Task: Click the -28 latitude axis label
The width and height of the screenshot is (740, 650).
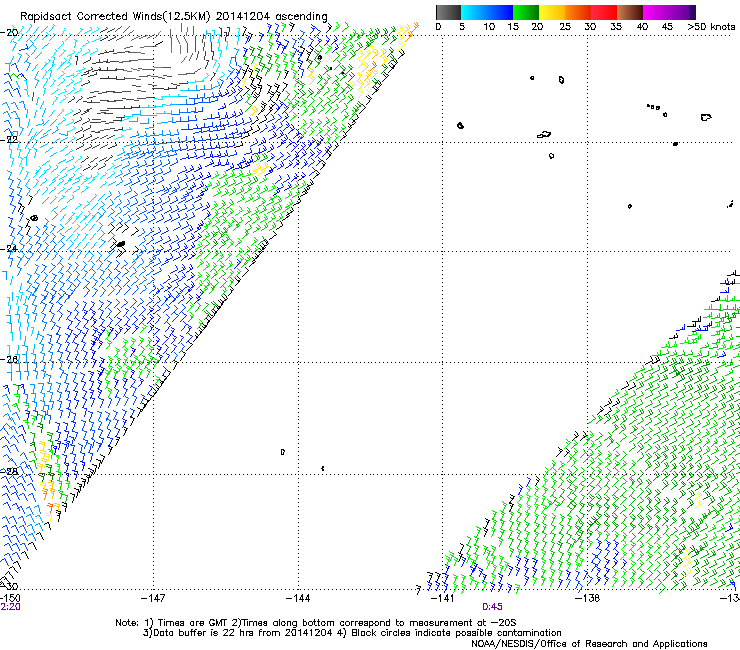Action: pyautogui.click(x=9, y=471)
